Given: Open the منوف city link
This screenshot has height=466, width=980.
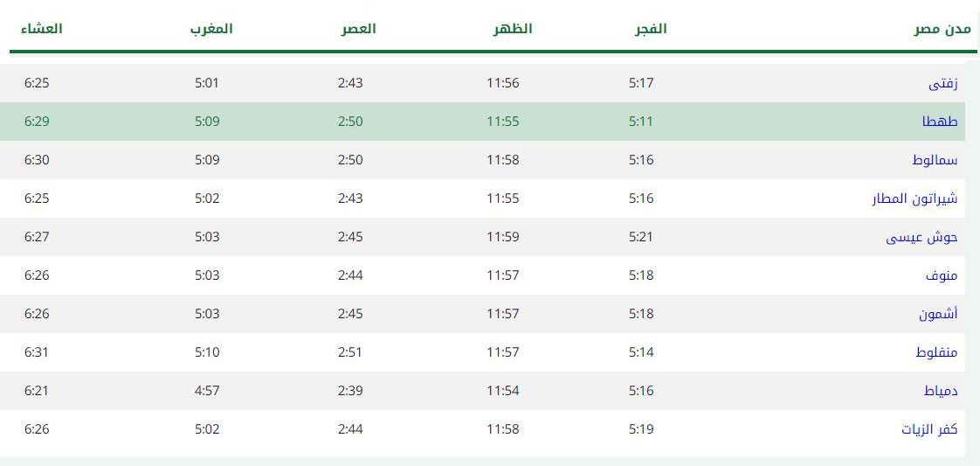Looking at the screenshot, I should 942,276.
